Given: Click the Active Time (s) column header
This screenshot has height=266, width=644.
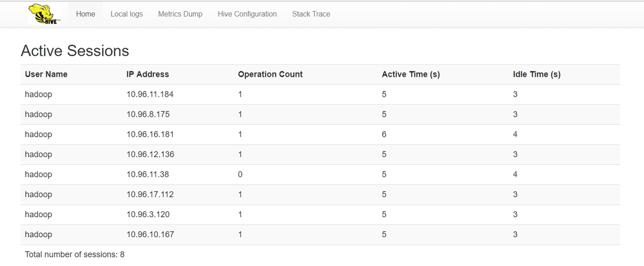Looking at the screenshot, I should point(411,75).
